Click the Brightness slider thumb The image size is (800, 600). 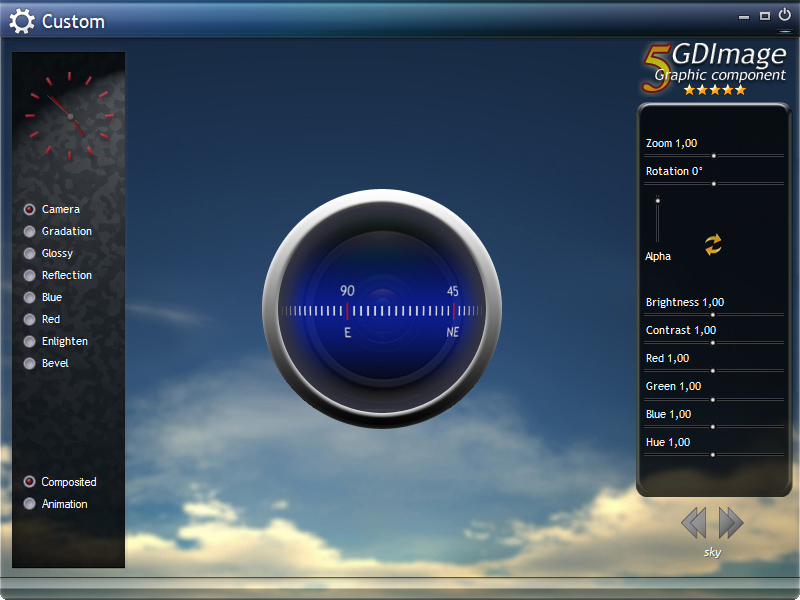point(713,315)
